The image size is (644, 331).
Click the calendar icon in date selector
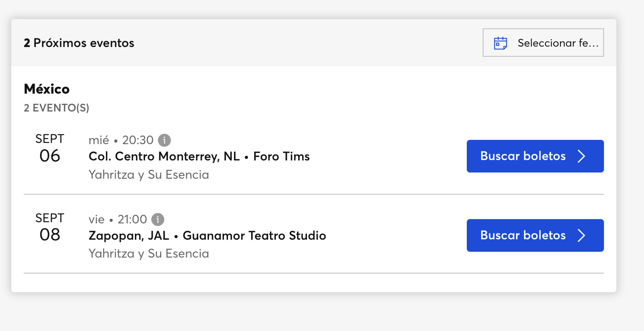[x=500, y=43]
